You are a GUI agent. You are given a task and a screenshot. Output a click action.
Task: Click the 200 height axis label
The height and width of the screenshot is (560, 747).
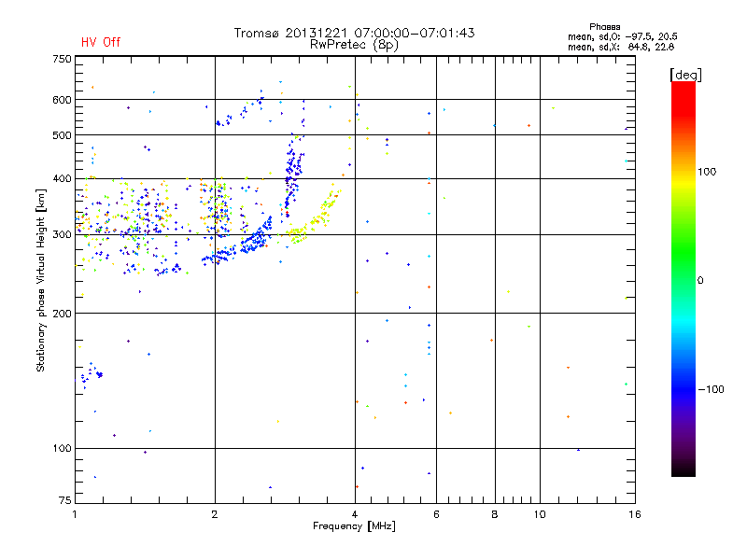click(x=62, y=314)
